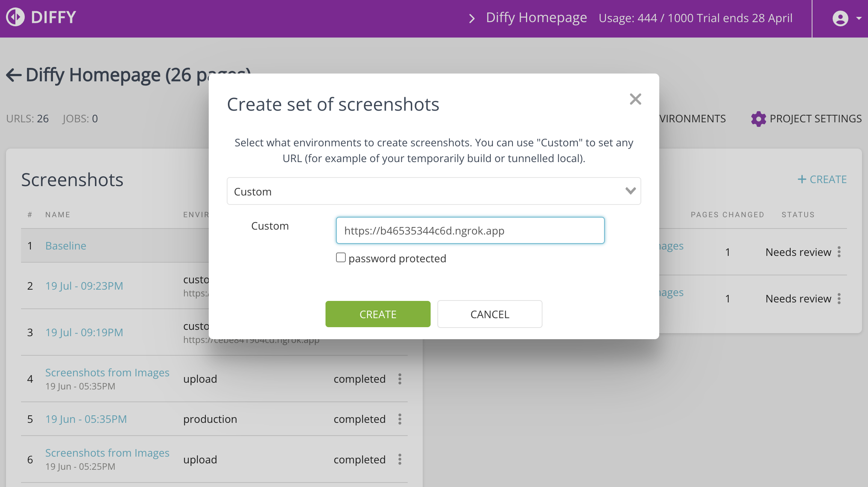Enable the password protected checkbox

click(x=341, y=257)
